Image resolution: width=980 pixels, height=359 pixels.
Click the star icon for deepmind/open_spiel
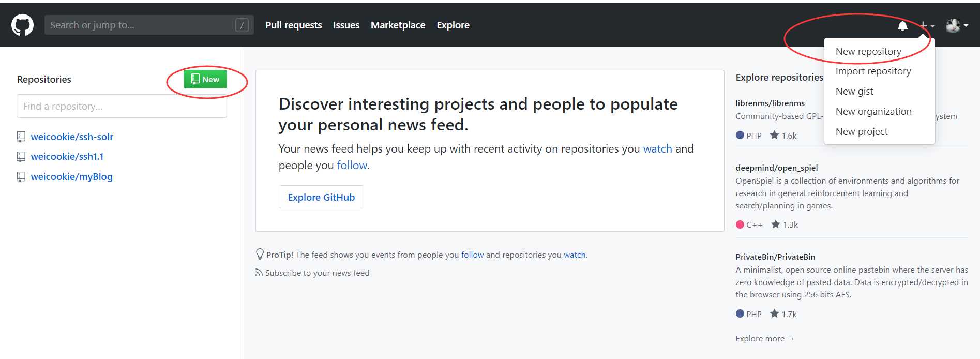click(776, 224)
